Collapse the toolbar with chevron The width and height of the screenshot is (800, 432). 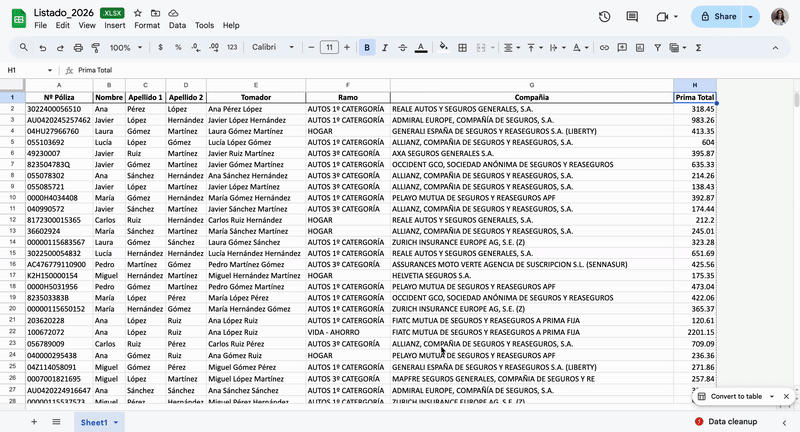click(x=776, y=48)
